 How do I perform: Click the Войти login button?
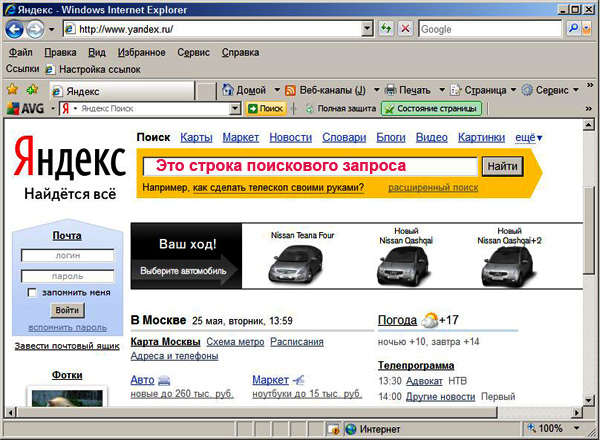pyautogui.click(x=67, y=310)
